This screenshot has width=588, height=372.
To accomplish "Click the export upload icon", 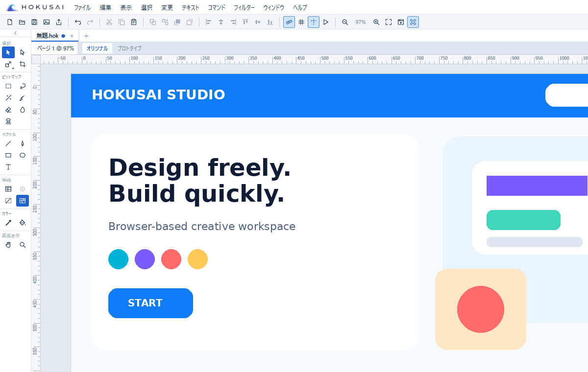I will pos(59,22).
